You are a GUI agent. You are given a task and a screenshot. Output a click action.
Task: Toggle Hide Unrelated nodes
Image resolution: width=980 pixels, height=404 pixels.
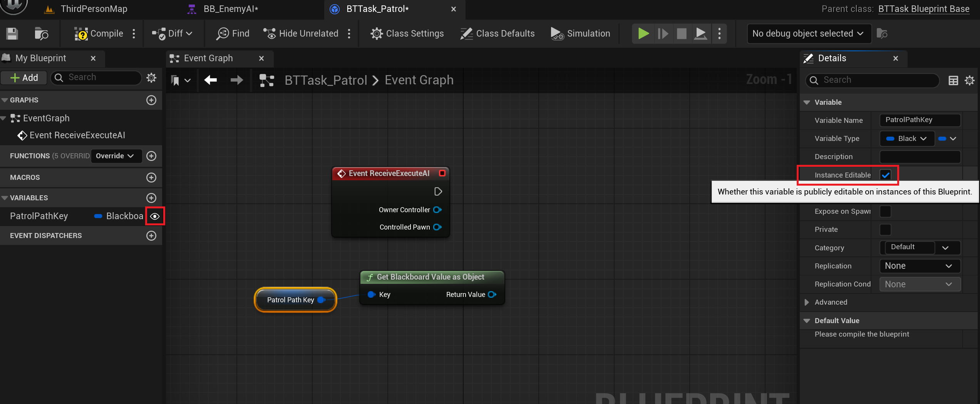point(301,34)
